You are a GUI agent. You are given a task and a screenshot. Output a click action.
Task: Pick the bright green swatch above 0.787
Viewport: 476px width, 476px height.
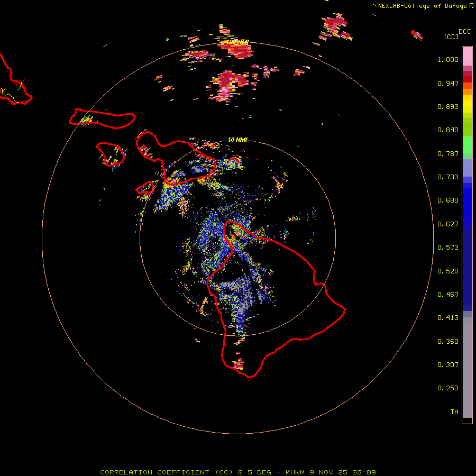pos(467,144)
